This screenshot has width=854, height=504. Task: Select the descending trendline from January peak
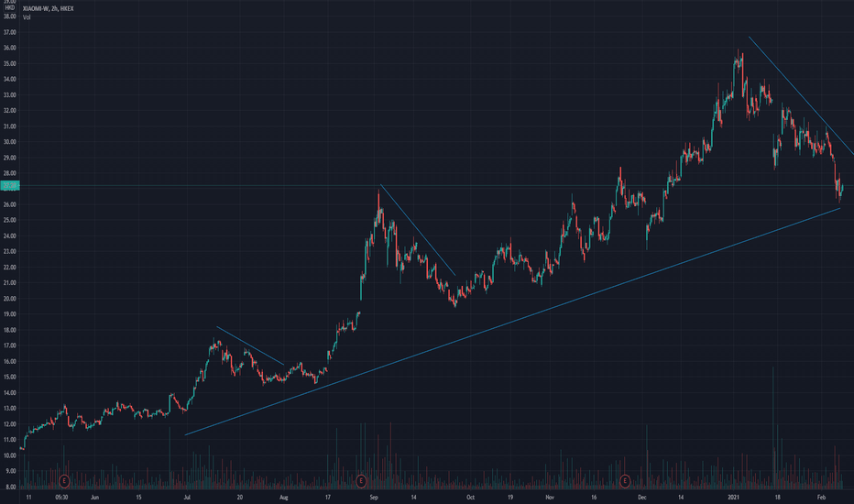[801, 95]
